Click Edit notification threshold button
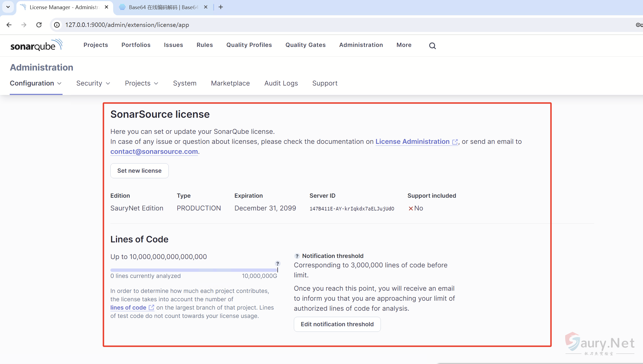This screenshot has height=364, width=643. [337, 324]
